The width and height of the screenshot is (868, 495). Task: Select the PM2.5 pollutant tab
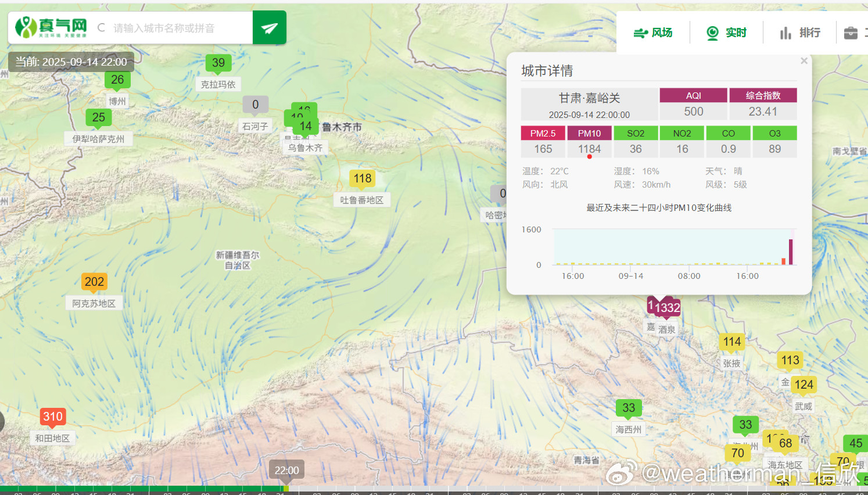pos(543,133)
